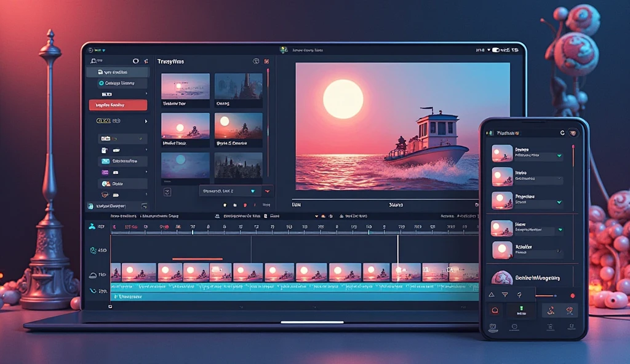This screenshot has height=364, width=630.
Task: Click the funnel filter icon on the phone
Action: [x=504, y=295]
